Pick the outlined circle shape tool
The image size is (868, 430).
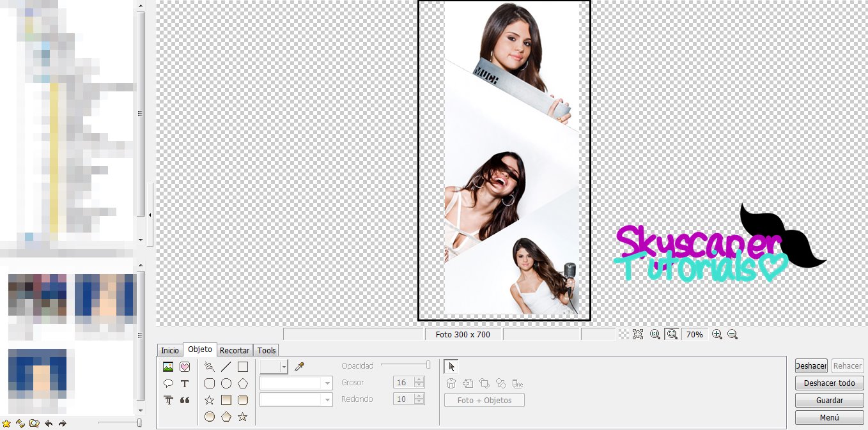(x=226, y=383)
